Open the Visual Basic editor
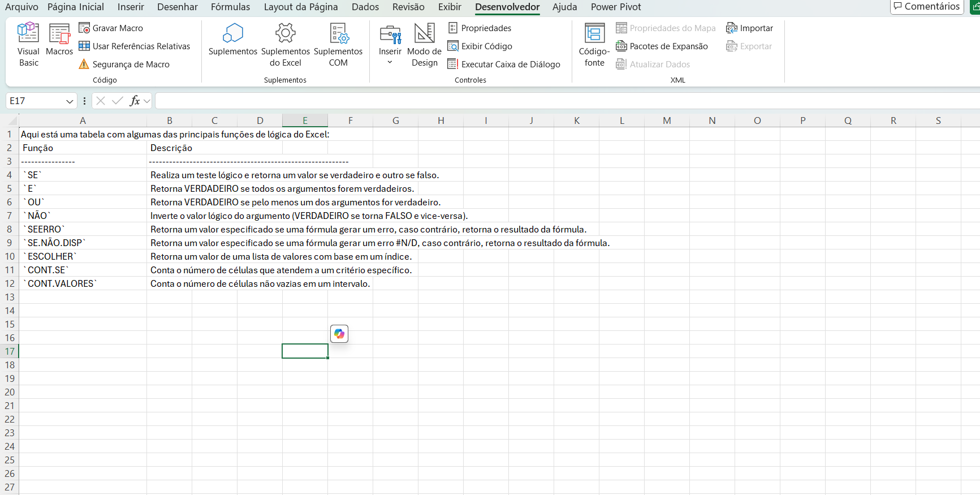Screen dimensions: 980x495 click(x=28, y=45)
